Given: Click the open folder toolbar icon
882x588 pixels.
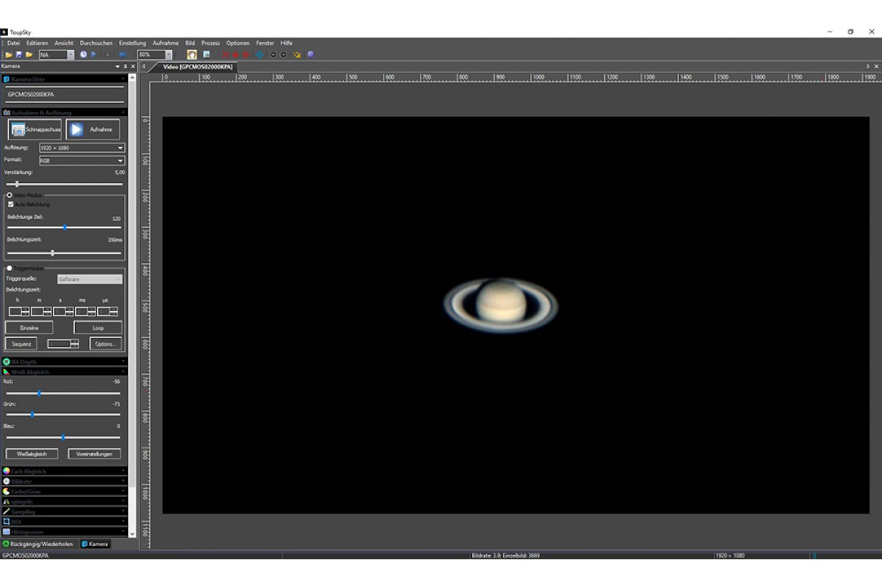Looking at the screenshot, I should click(9, 54).
